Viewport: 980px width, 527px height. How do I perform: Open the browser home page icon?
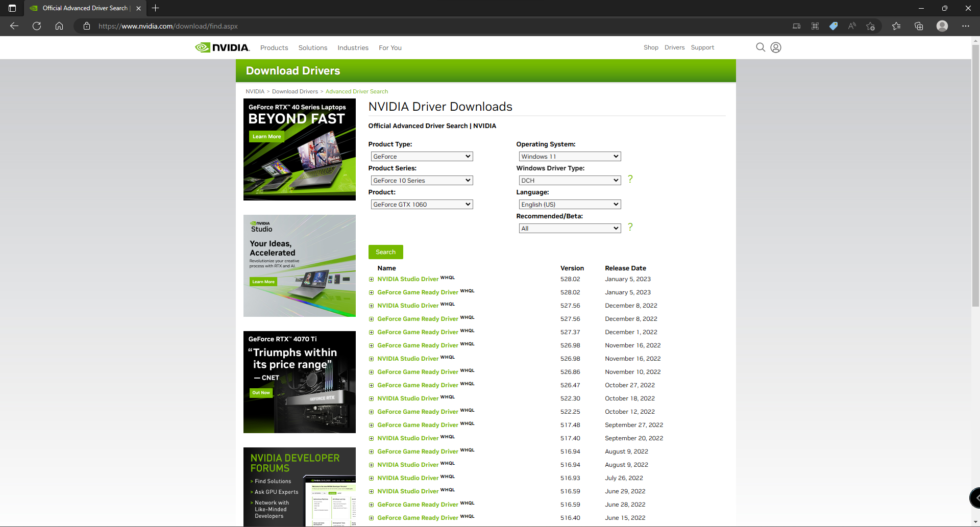59,26
